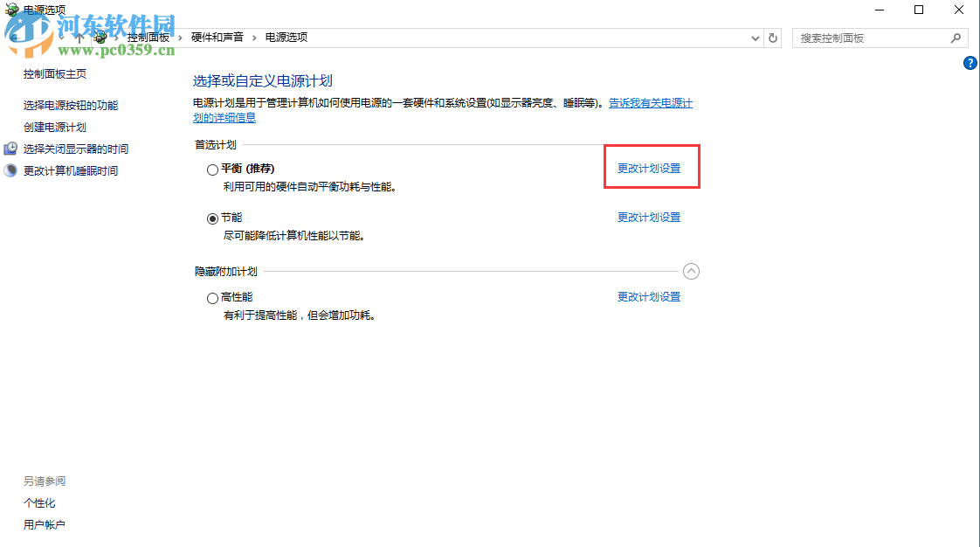This screenshot has width=980, height=547.
Task: Click the up arrow in navigation bar
Action: pyautogui.click(x=79, y=38)
